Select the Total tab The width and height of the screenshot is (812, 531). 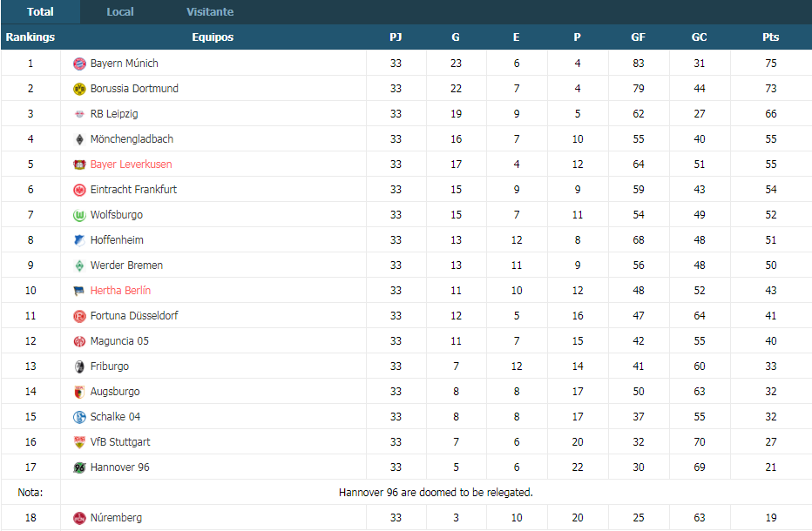40,12
